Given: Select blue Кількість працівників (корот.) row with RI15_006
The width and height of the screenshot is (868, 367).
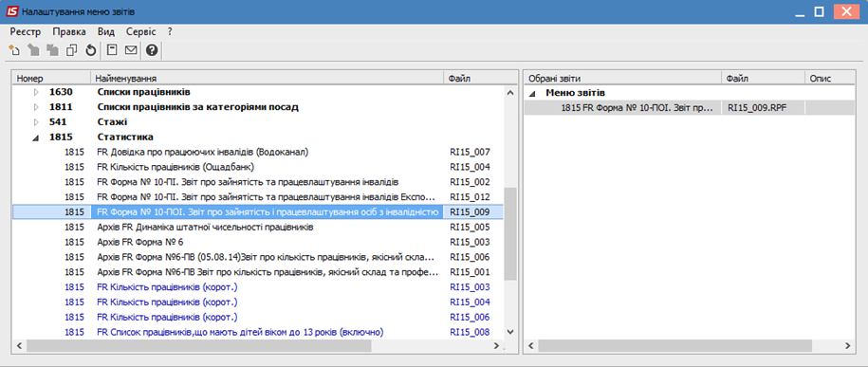Looking at the screenshot, I should click(258, 317).
